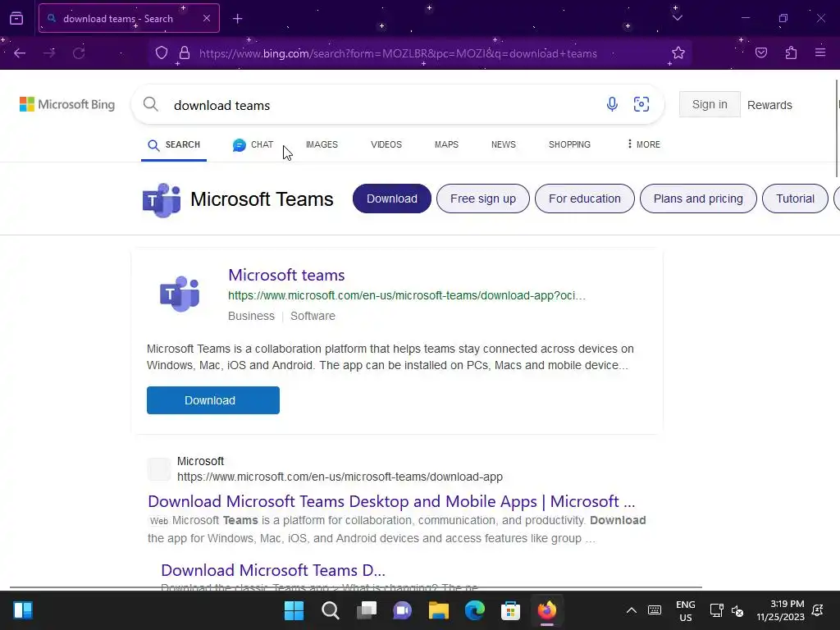
Task: Open the Windows Start menu
Action: 294,610
